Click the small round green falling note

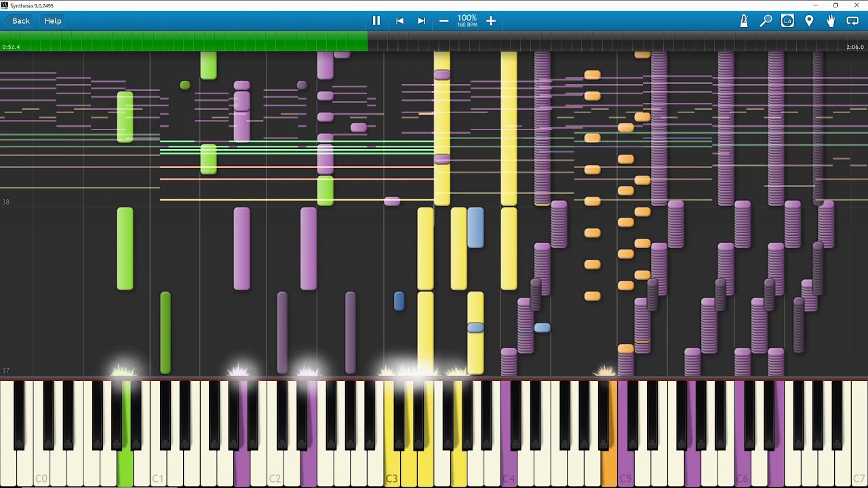coord(185,85)
